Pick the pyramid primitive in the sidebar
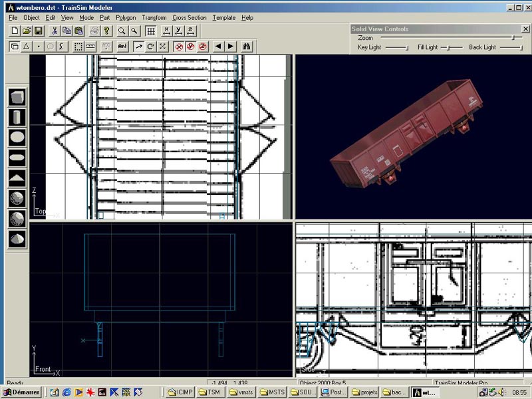532x399 pixels. 17,178
